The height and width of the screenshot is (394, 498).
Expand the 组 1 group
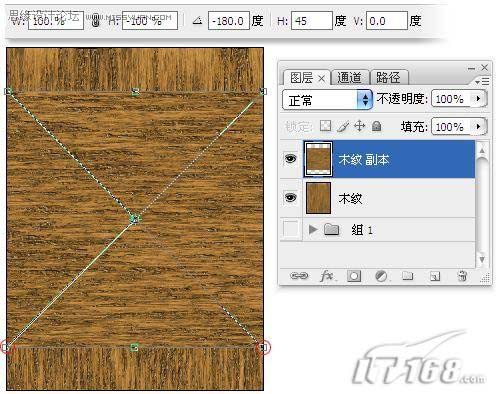coord(312,229)
